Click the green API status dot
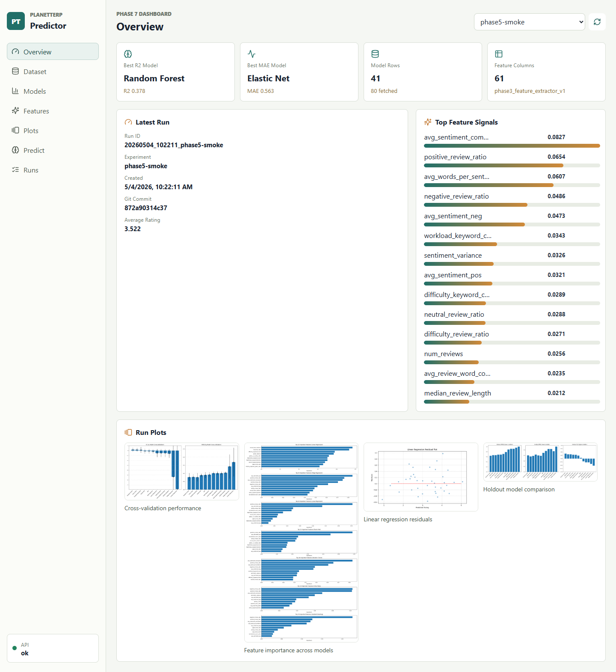The width and height of the screenshot is (616, 672). pos(15,648)
